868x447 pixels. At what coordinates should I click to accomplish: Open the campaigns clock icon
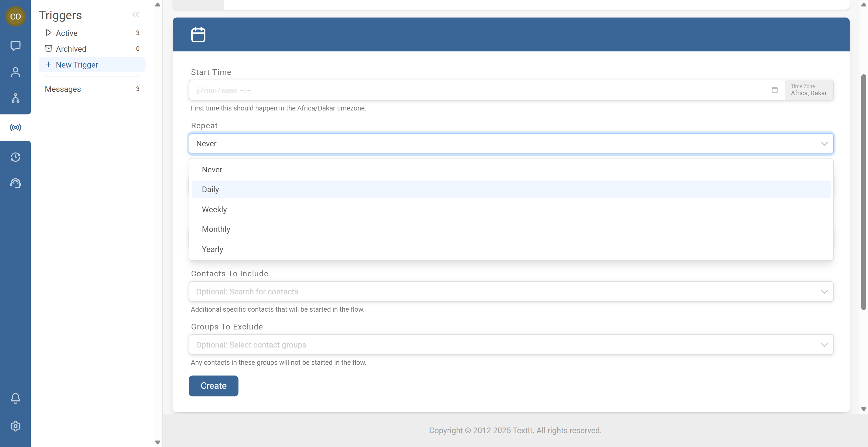(x=15, y=157)
